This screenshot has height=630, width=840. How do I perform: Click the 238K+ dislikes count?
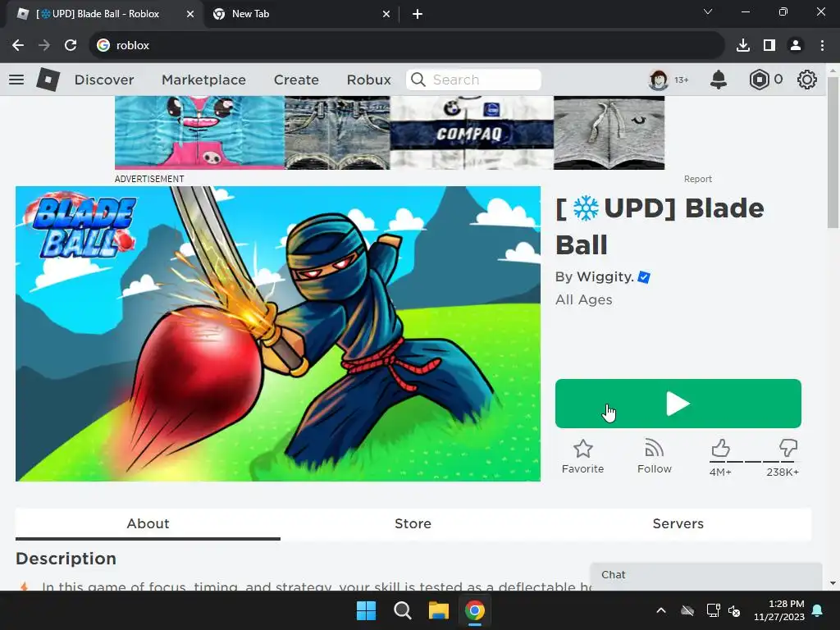point(783,472)
